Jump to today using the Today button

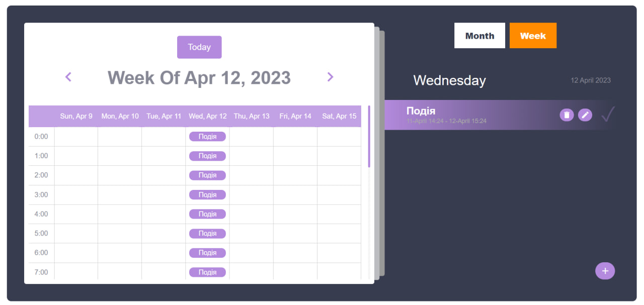point(199,47)
